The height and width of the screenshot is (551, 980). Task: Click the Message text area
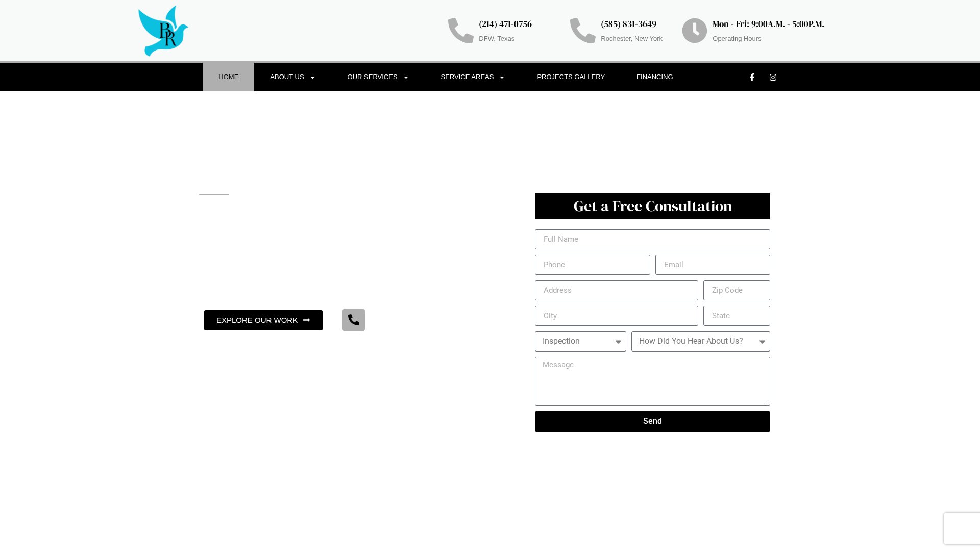click(652, 381)
